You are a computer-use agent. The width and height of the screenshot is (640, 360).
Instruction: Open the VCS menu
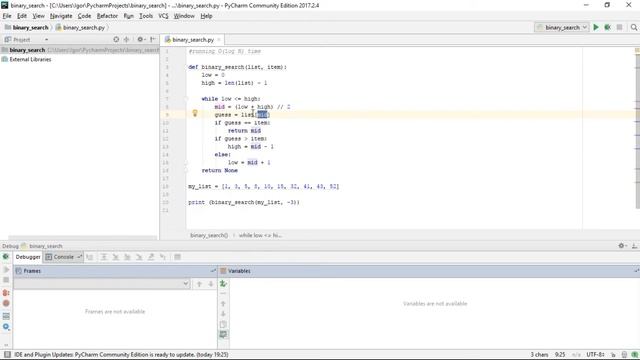click(x=163, y=16)
